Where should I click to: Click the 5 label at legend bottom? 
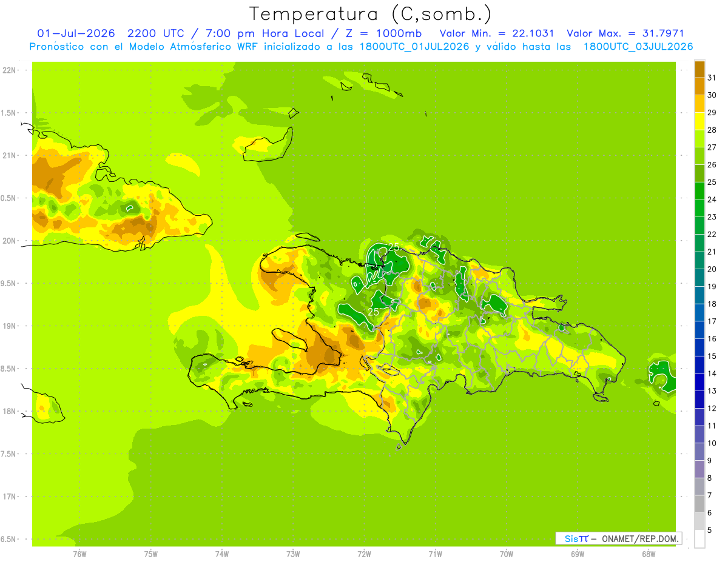point(709,530)
